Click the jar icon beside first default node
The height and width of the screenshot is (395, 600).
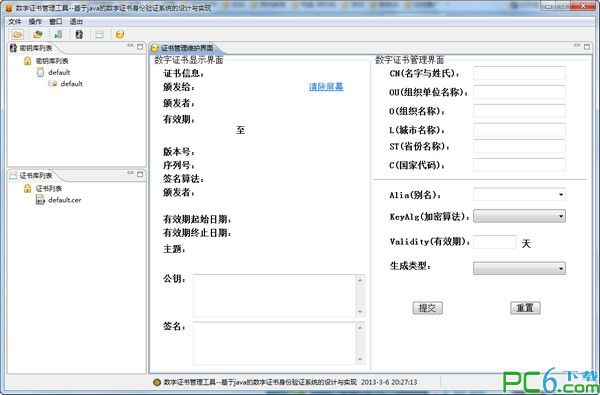[x=40, y=72]
